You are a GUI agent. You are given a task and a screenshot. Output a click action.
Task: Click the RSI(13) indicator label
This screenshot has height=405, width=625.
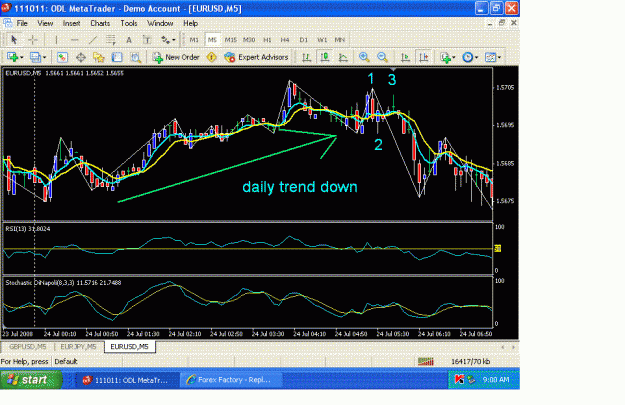coord(28,228)
